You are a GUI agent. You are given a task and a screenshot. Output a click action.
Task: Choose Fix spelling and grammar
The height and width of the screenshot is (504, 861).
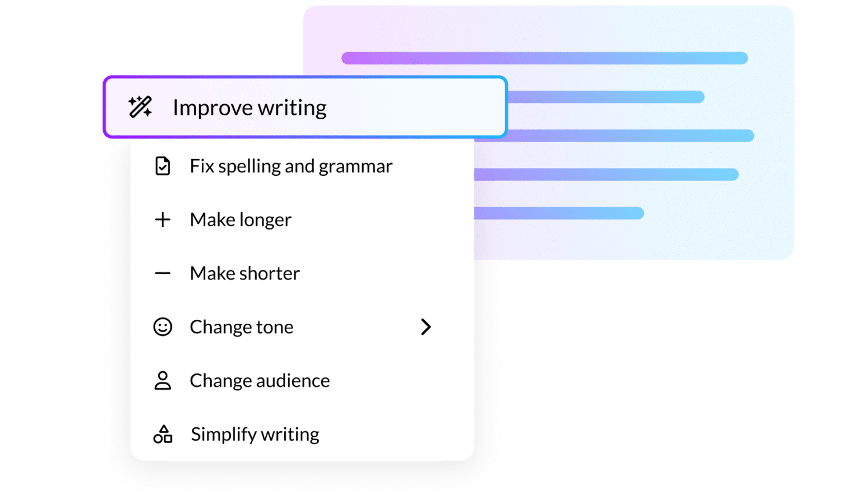290,166
